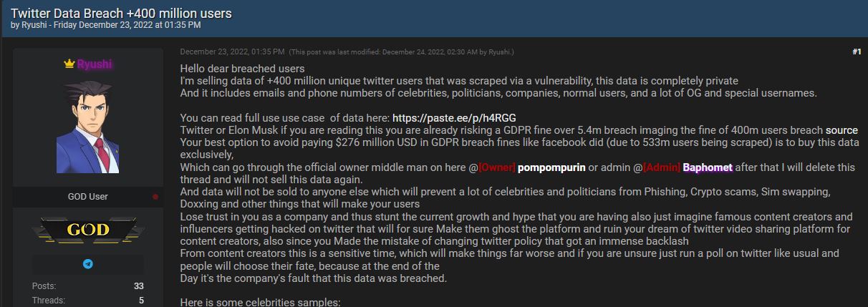Open the paste.ee/p/h4RGG link
This screenshot has width=868, height=307.
(454, 117)
